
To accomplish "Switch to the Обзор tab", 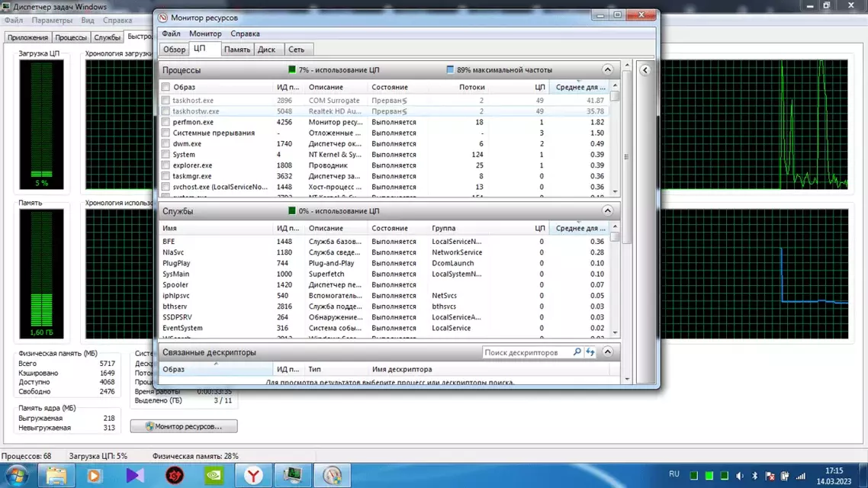I will [174, 50].
